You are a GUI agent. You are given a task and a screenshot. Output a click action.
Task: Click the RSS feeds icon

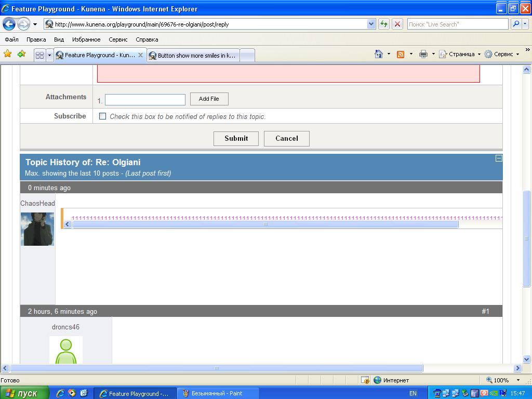(401, 54)
